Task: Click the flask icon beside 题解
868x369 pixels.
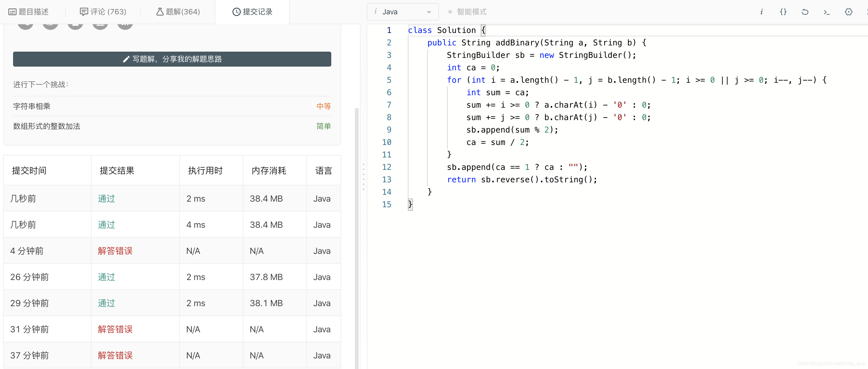Action: (x=160, y=12)
